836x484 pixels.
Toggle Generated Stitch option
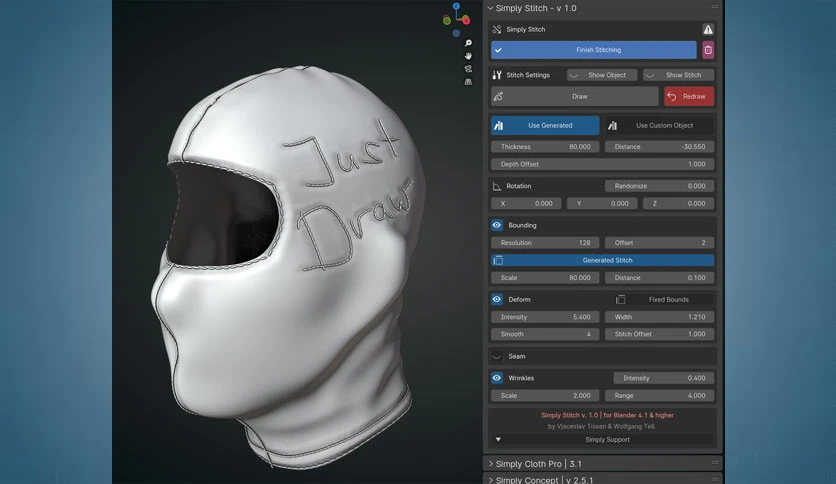coord(602,260)
